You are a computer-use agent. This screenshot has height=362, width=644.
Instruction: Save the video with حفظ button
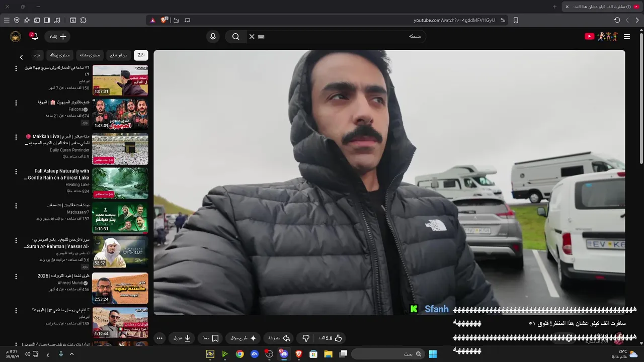pyautogui.click(x=210, y=338)
